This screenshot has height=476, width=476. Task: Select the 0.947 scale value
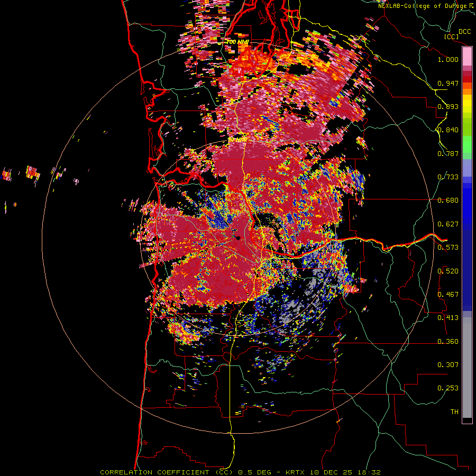point(448,83)
